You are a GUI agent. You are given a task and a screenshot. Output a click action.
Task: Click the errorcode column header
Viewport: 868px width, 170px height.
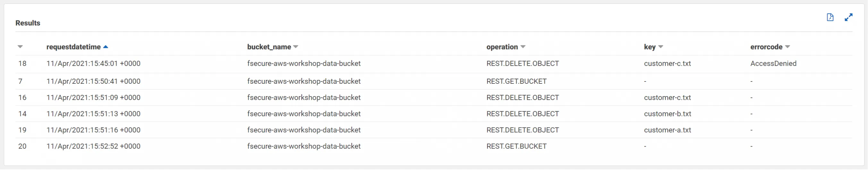766,47
